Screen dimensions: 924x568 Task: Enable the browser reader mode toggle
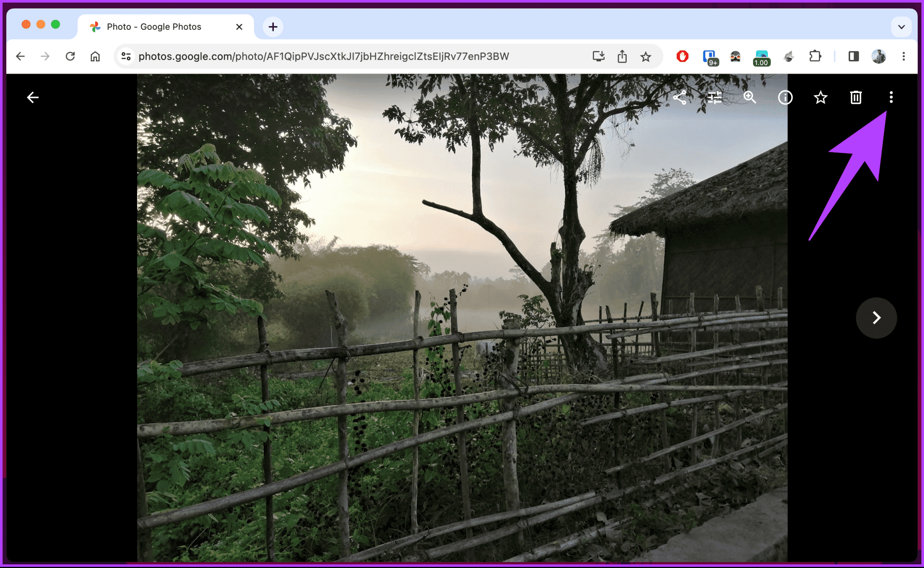851,56
